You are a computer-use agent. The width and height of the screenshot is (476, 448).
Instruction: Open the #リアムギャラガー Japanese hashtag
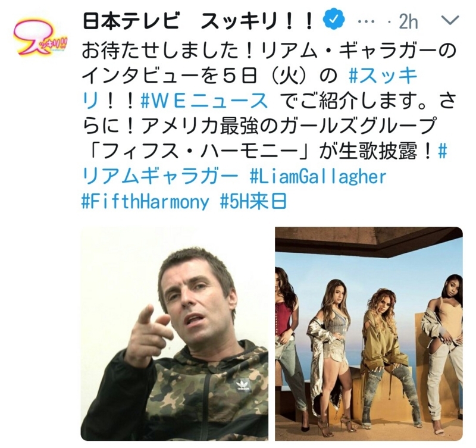pos(264,164)
